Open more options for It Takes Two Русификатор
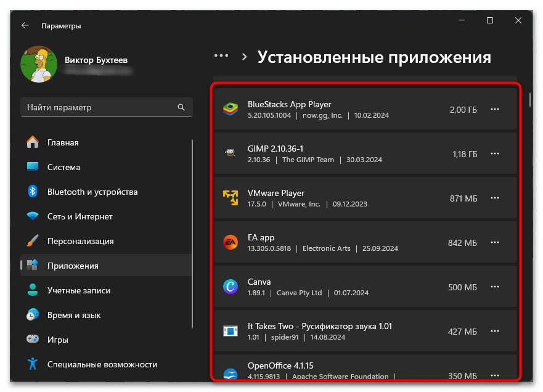This screenshot has width=543, height=392. [x=495, y=331]
